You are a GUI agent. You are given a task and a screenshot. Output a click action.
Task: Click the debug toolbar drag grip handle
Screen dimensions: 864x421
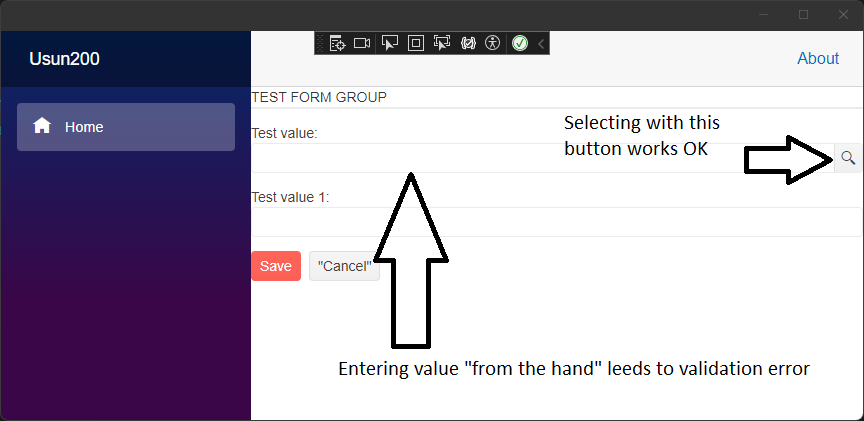click(320, 43)
